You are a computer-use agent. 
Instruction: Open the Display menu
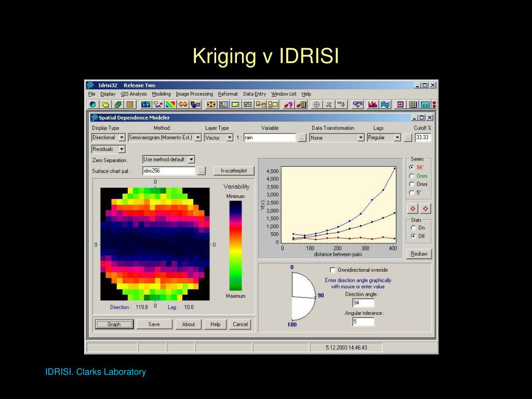click(x=108, y=94)
